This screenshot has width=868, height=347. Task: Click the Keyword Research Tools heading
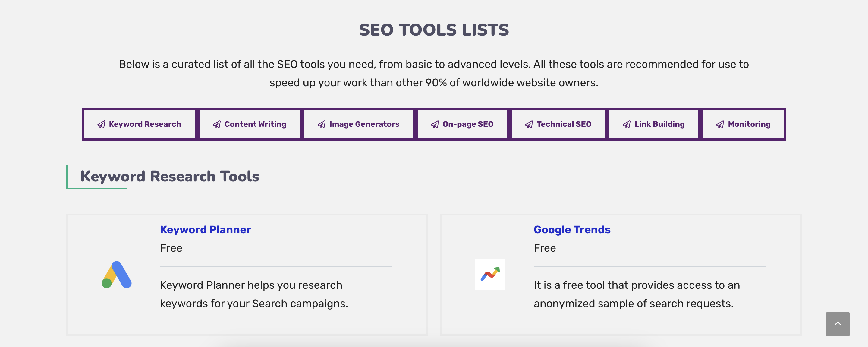click(x=170, y=176)
